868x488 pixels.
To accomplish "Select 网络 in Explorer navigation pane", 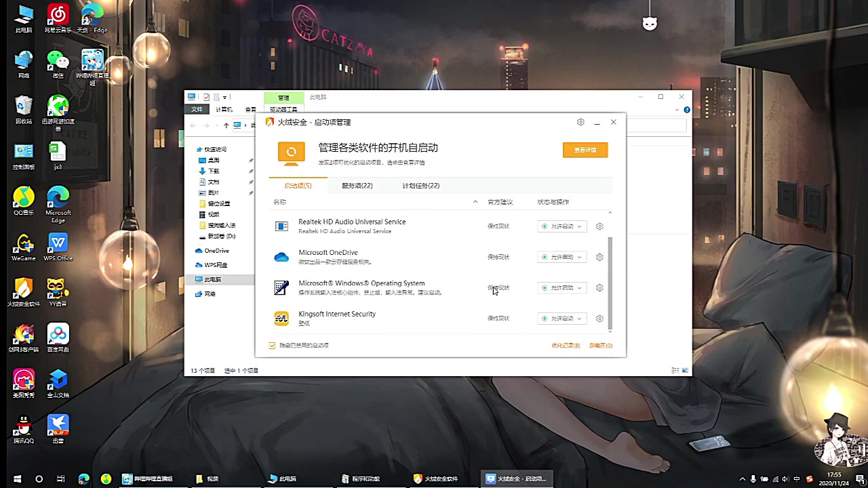I will (x=210, y=293).
